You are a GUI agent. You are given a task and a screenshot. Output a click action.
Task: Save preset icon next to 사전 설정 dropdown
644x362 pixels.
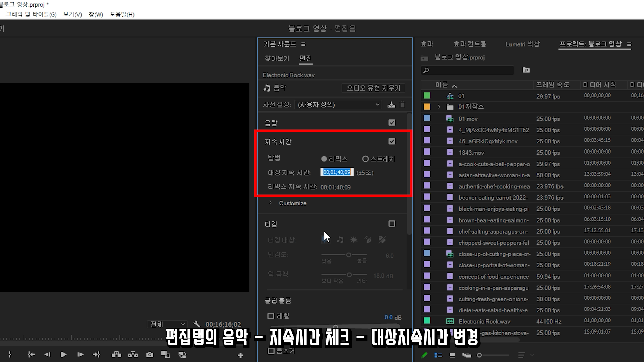(x=391, y=105)
